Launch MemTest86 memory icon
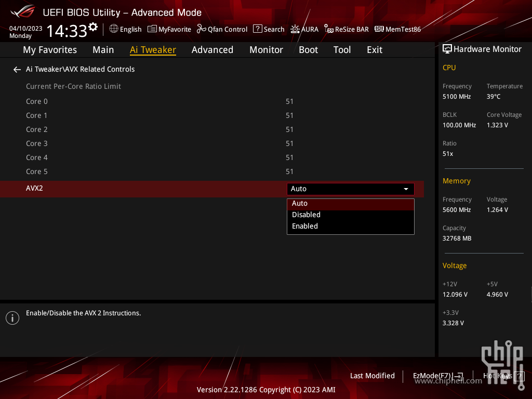The image size is (532, 399). pos(379,29)
